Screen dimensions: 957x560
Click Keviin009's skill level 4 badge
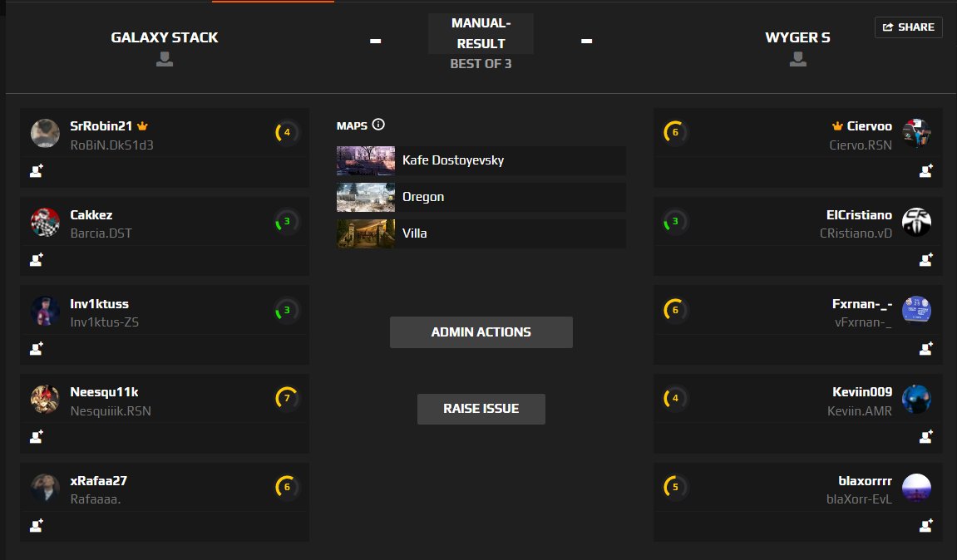pyautogui.click(x=675, y=398)
